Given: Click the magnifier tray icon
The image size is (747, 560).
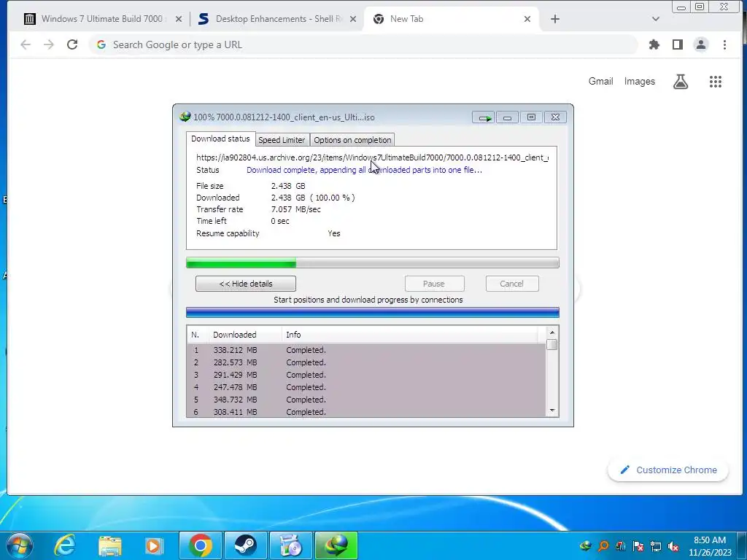Looking at the screenshot, I should (x=603, y=546).
